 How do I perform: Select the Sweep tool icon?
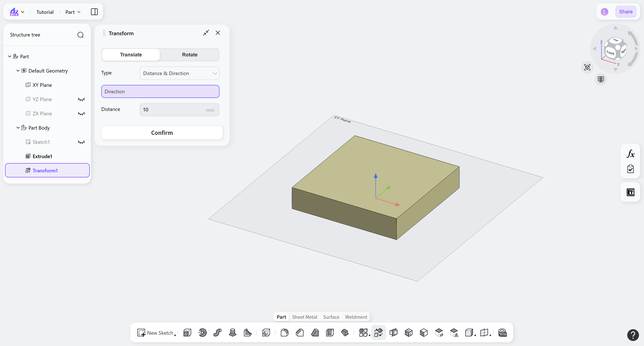pyautogui.click(x=218, y=333)
